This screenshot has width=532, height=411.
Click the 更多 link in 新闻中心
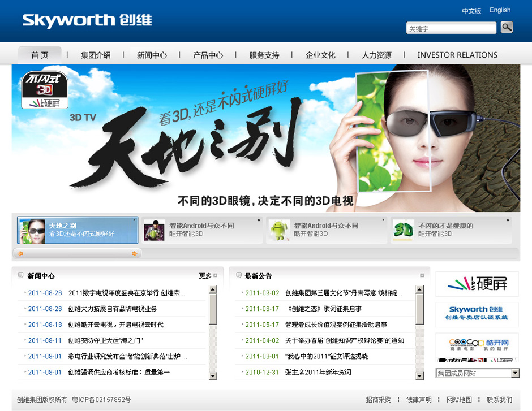tap(205, 276)
